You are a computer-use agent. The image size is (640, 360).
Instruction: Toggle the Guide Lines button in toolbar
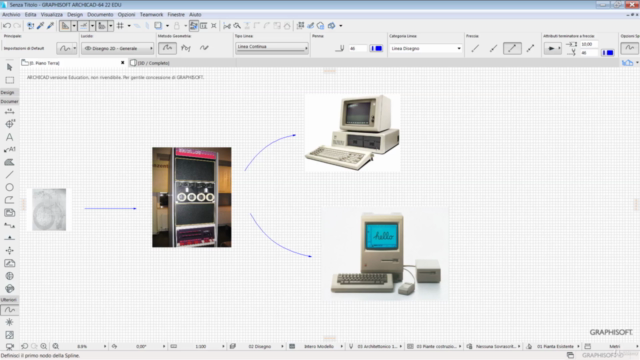65,26
